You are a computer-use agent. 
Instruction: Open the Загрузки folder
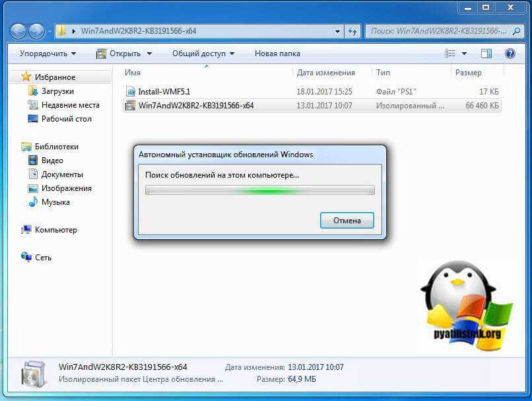pos(57,91)
